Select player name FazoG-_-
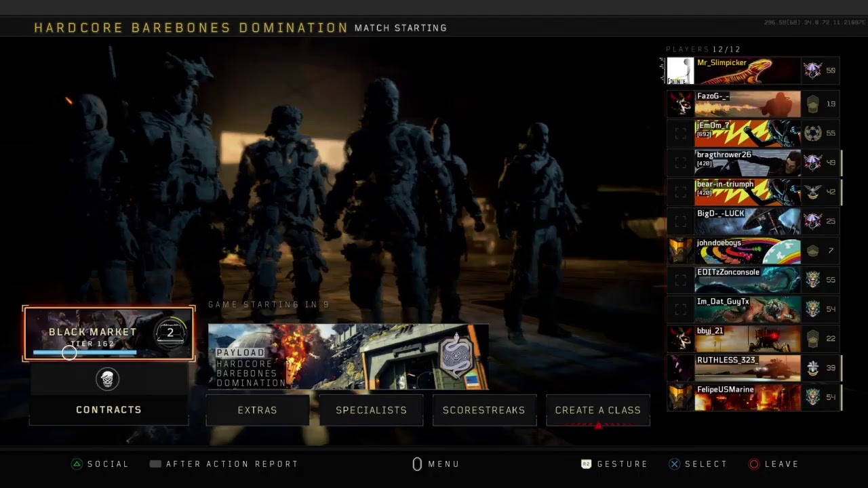The height and width of the screenshot is (488, 868). [713, 96]
